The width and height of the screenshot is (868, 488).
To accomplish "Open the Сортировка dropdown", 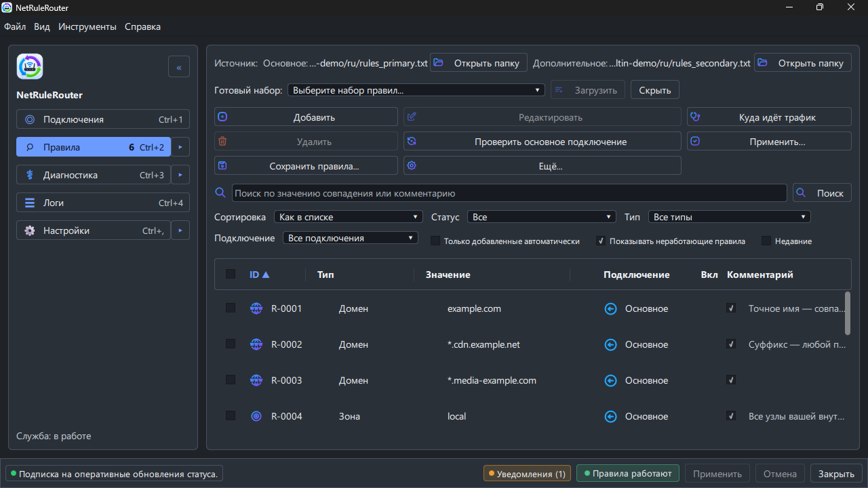I will tap(349, 217).
